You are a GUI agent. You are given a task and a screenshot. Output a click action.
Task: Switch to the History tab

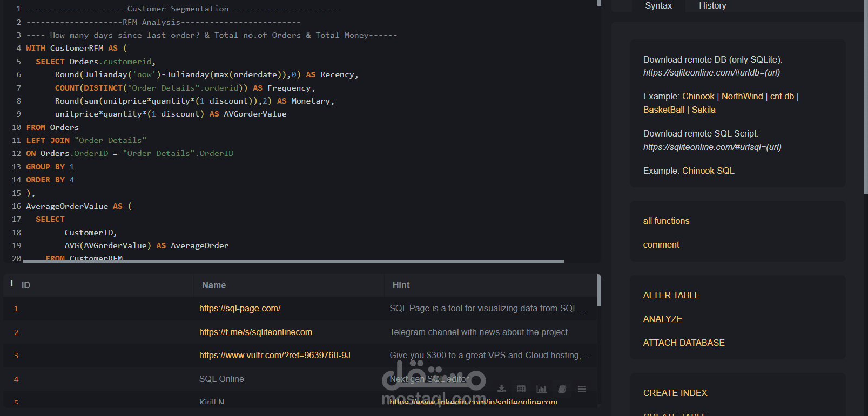(x=712, y=6)
